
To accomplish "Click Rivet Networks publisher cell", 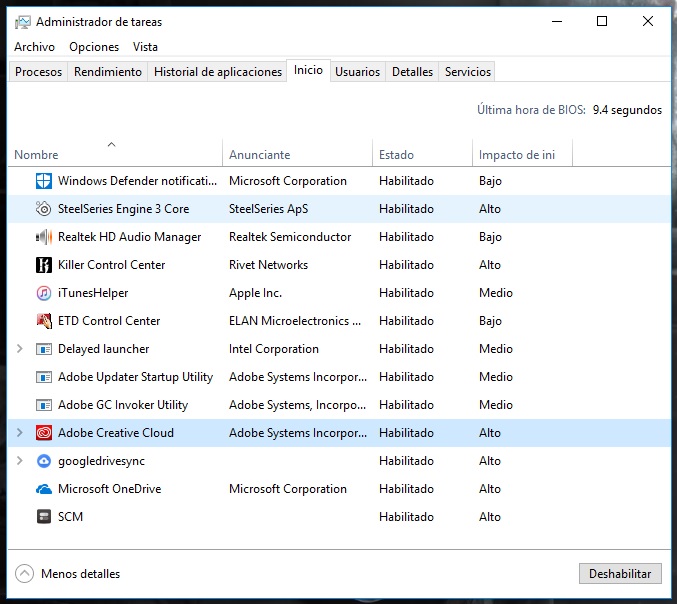I will 269,265.
